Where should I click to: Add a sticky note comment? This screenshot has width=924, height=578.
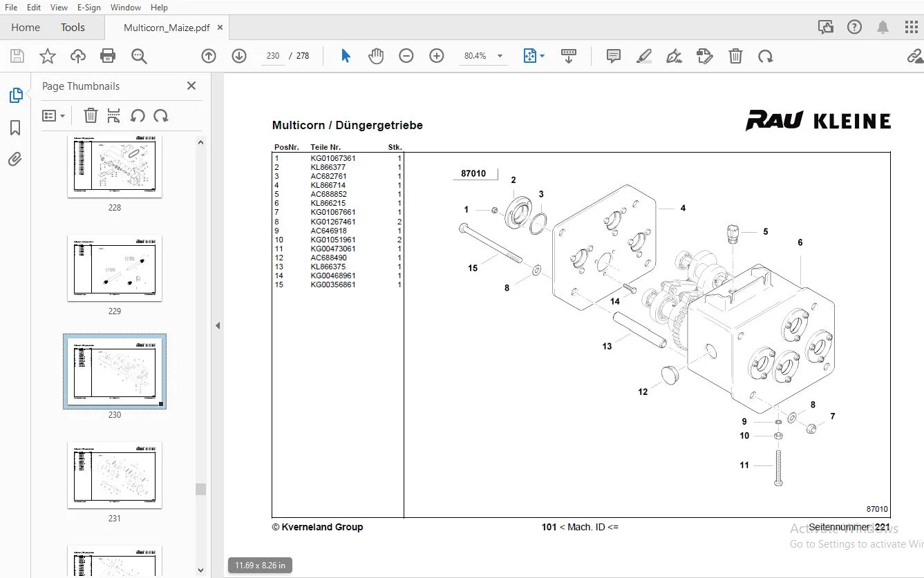(613, 56)
